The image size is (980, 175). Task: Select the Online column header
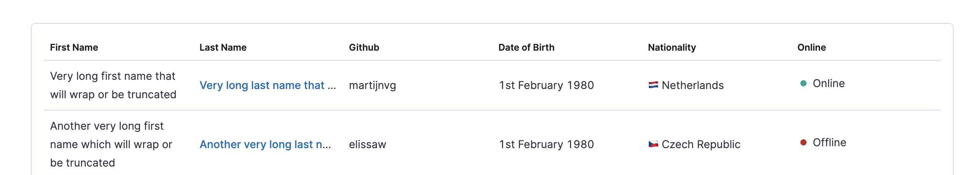pyautogui.click(x=812, y=47)
